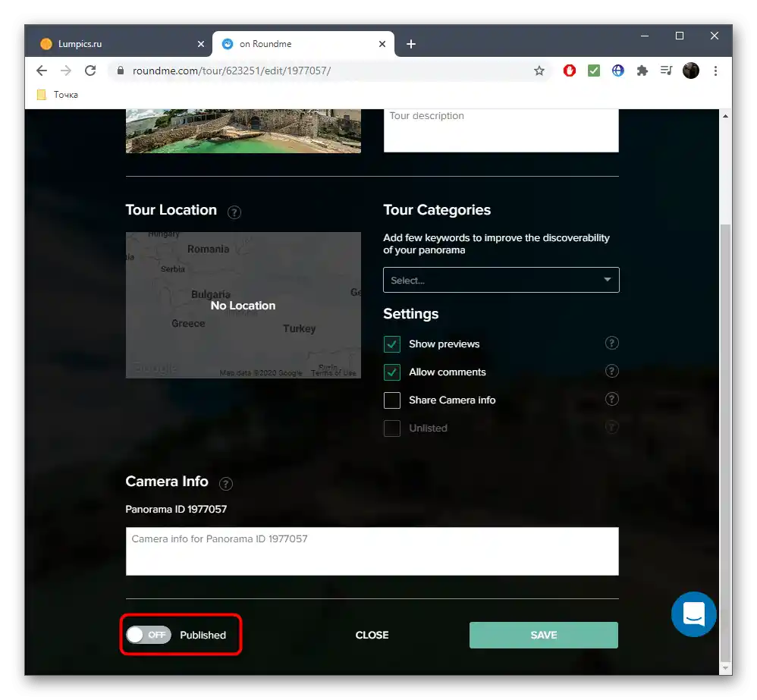
Task: Open the Extensions puzzle-piece menu
Action: click(642, 71)
